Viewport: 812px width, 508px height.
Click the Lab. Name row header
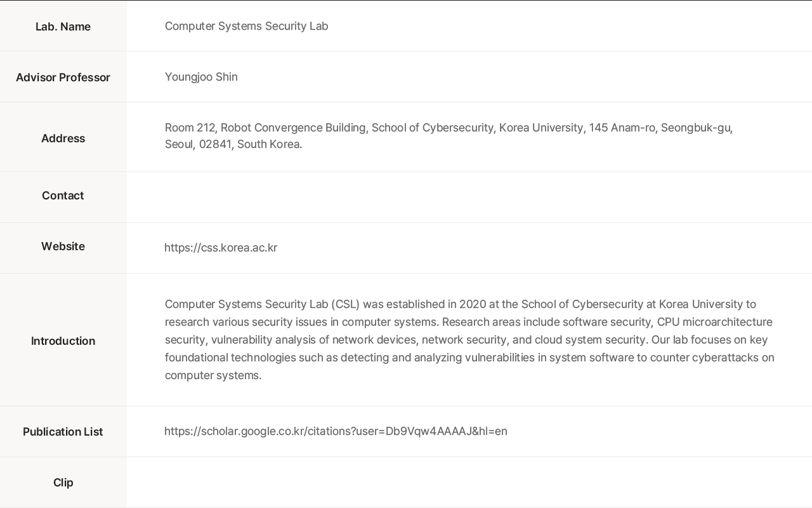point(63,27)
